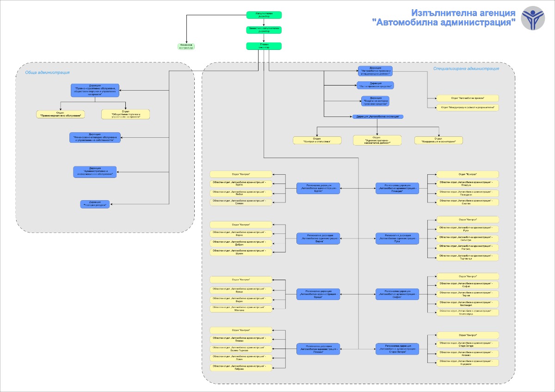Select Областен отдел Велико Търново box

pyautogui.click(x=241, y=349)
